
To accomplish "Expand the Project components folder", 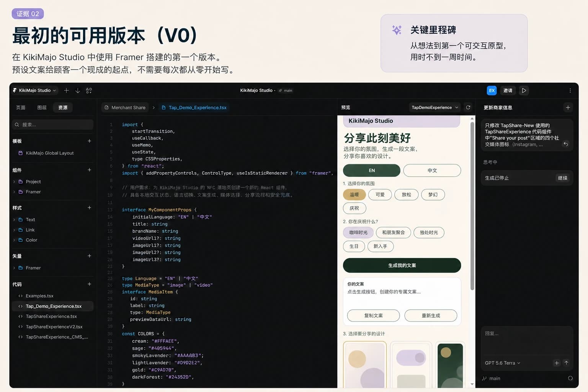I will (x=14, y=182).
